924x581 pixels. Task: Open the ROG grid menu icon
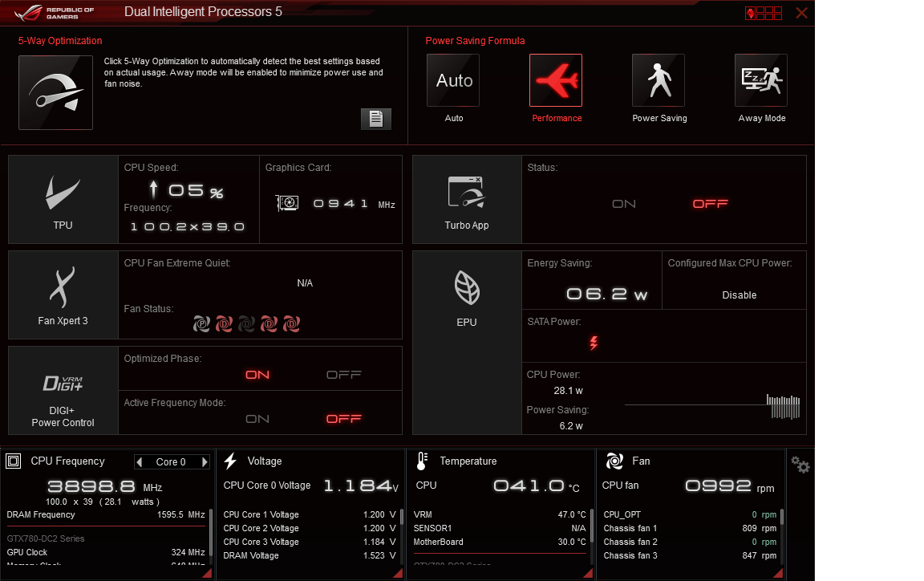click(764, 13)
